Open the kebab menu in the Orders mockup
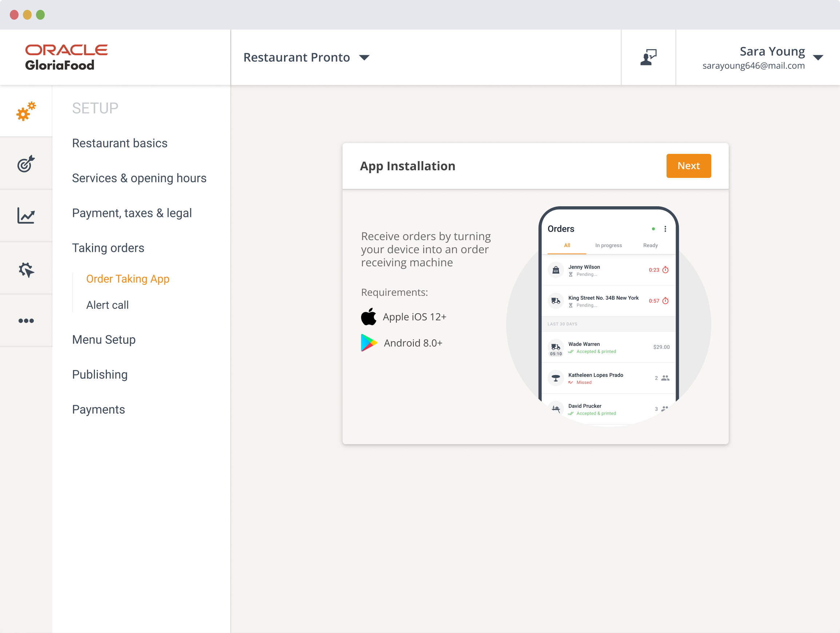840x633 pixels. (x=665, y=229)
